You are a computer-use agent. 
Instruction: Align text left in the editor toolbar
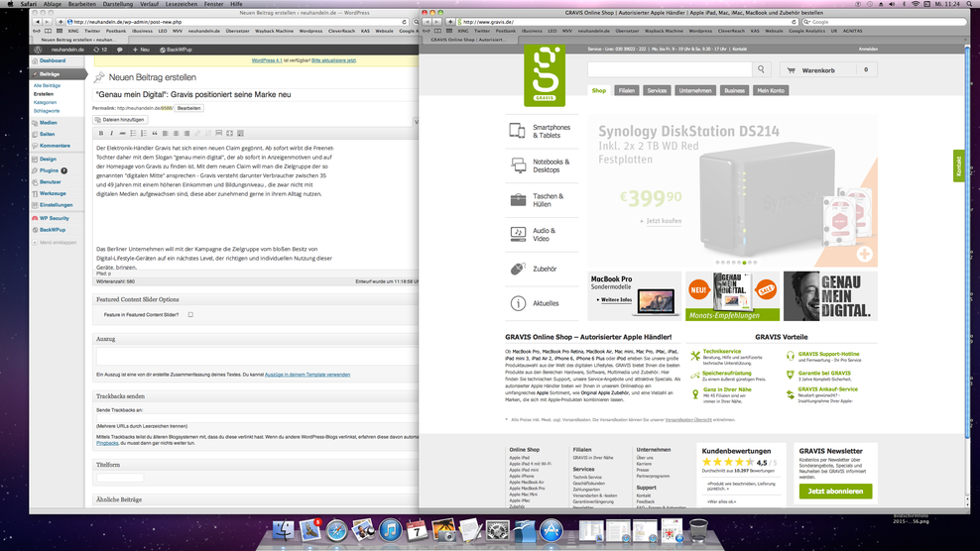(165, 133)
